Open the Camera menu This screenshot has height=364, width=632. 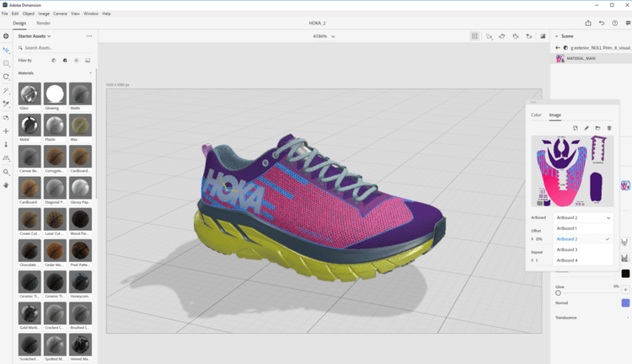click(60, 13)
